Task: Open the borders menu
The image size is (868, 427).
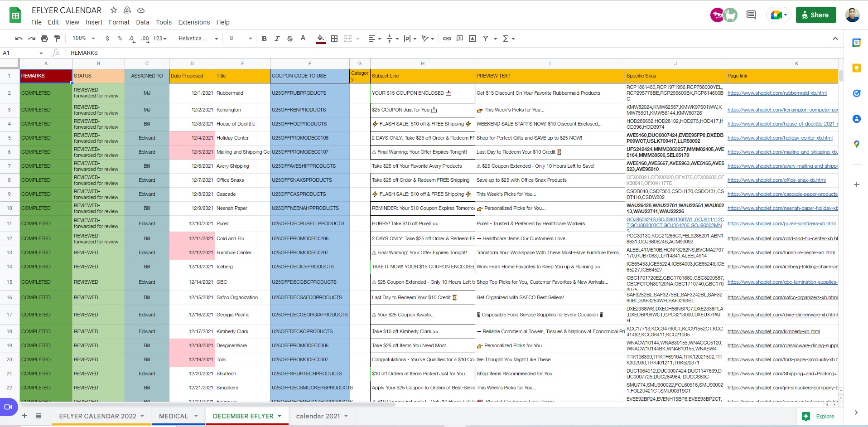Action: pyautogui.click(x=334, y=39)
